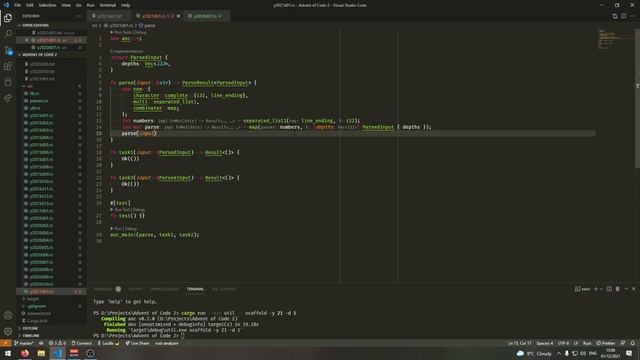
Task: Collapse the Advent of Code 2 folder section
Action: [51, 55]
